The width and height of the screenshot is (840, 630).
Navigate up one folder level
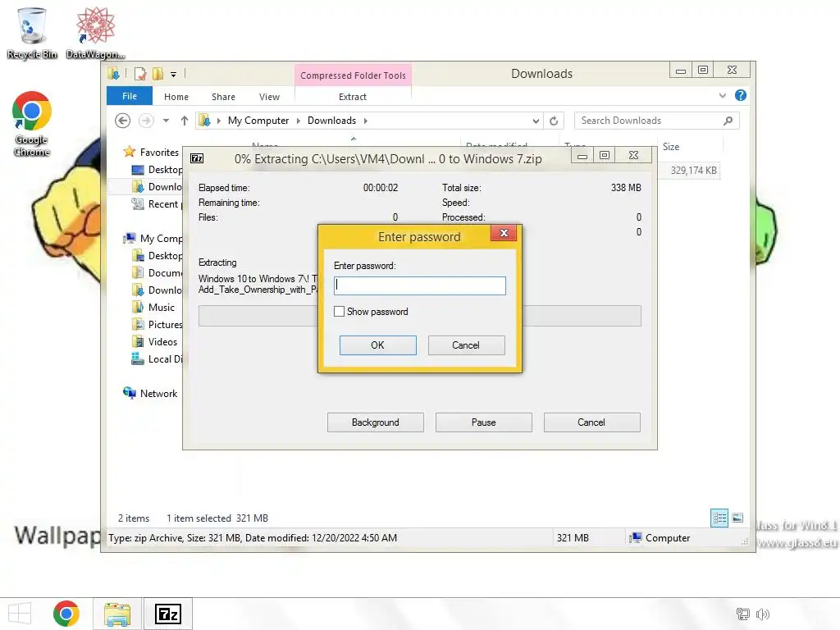point(185,121)
